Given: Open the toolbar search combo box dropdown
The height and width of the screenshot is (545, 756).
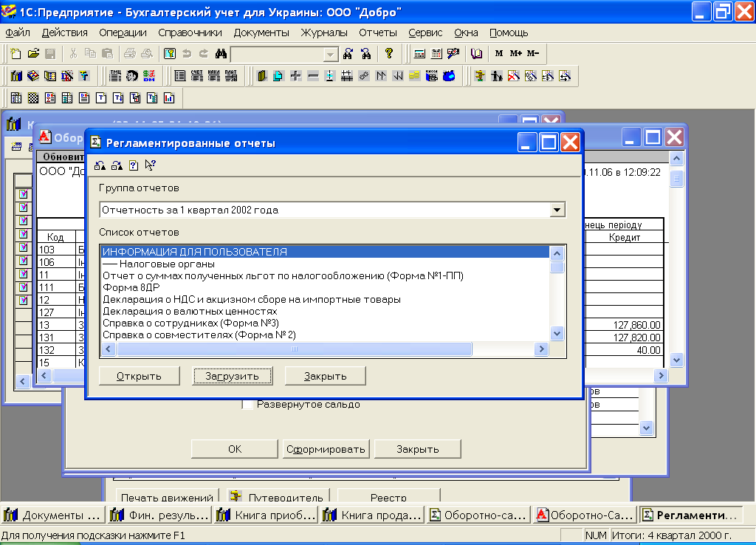Looking at the screenshot, I should coord(330,55).
